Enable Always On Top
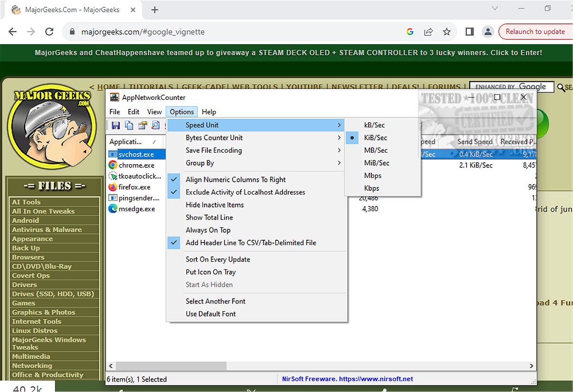The width and height of the screenshot is (573, 392). coord(257,230)
